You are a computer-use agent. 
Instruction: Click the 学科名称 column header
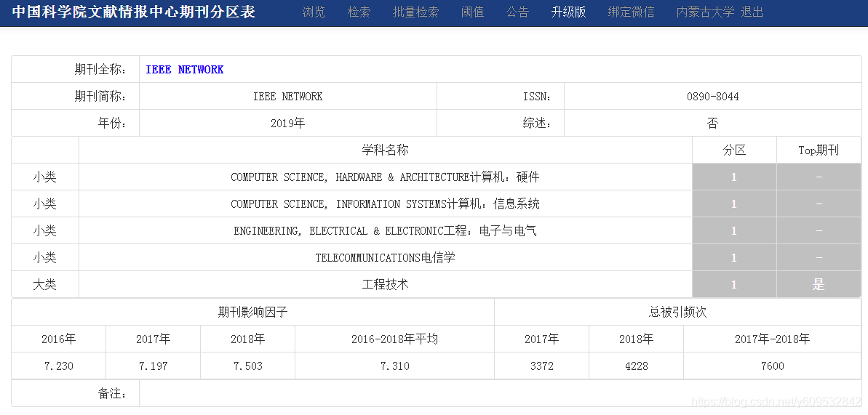pyautogui.click(x=386, y=150)
